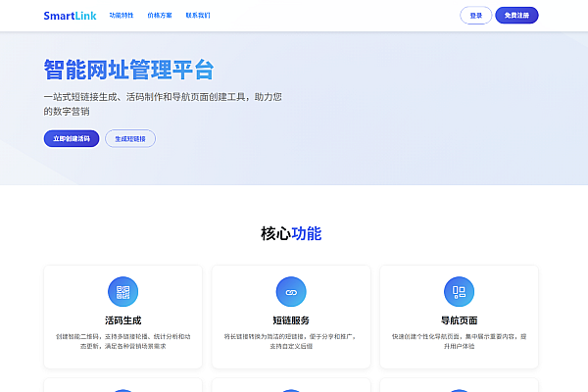Click the 活码生成 card description text

tap(122, 340)
